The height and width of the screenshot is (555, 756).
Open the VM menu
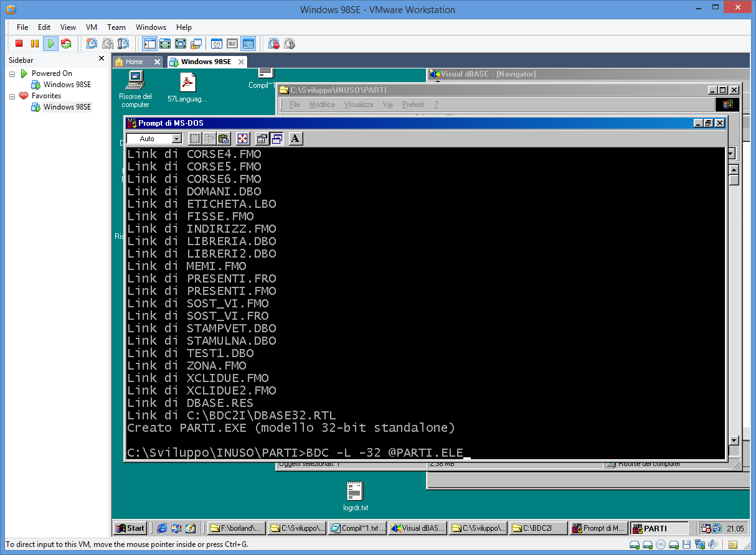click(92, 27)
